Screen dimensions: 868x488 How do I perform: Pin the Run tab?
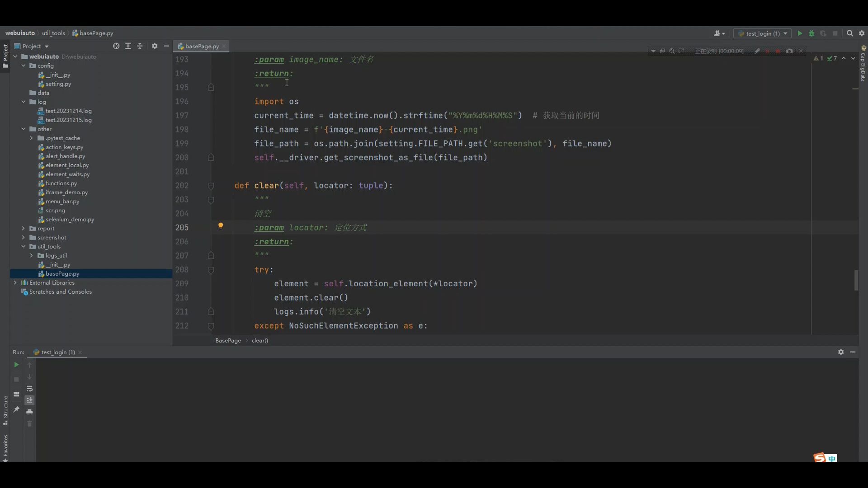(x=16, y=409)
